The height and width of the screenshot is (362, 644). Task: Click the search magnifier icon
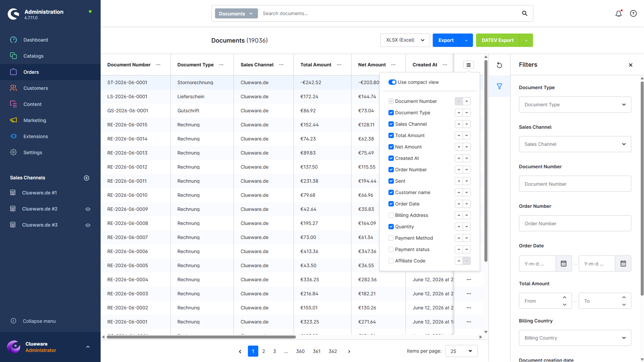click(525, 13)
